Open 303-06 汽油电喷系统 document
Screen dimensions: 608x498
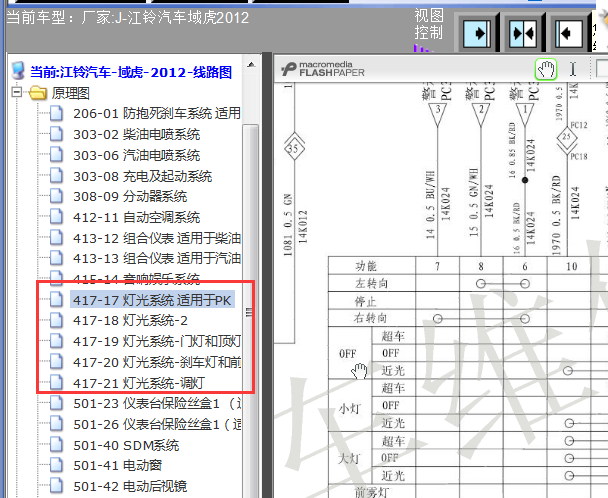tap(136, 155)
